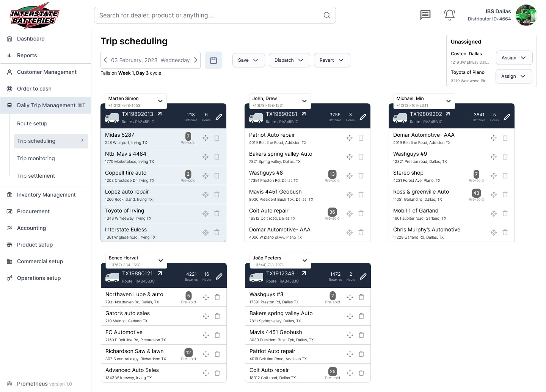Delete the Midas 5287 stop
This screenshot has height=392, width=546.
pos(217,138)
